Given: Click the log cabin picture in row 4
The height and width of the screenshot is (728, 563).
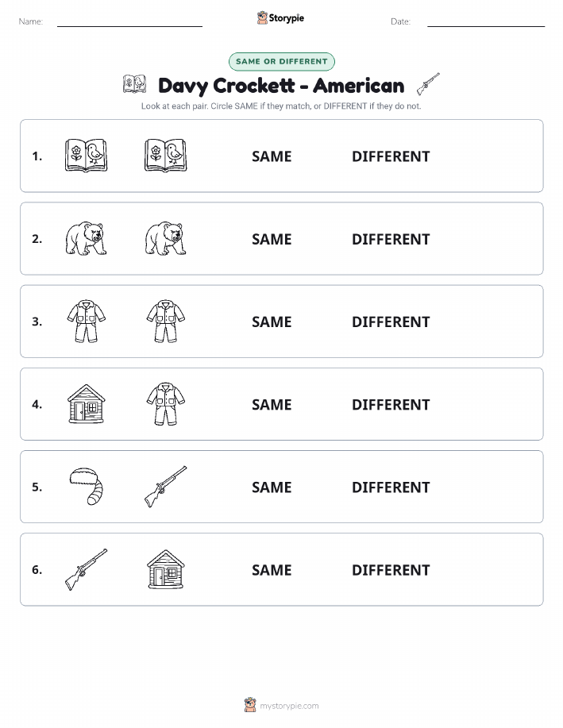Looking at the screenshot, I should pyautogui.click(x=86, y=404).
